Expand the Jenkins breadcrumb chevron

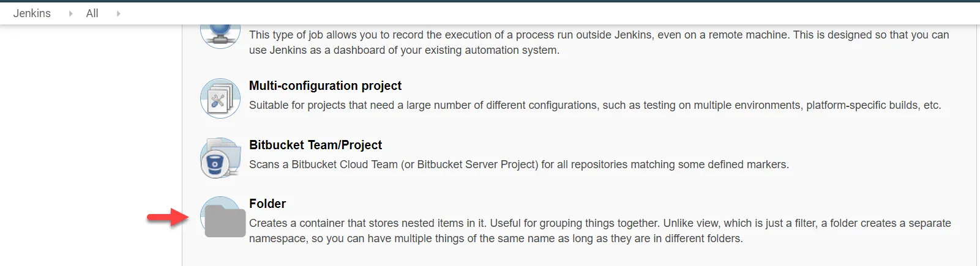click(70, 13)
